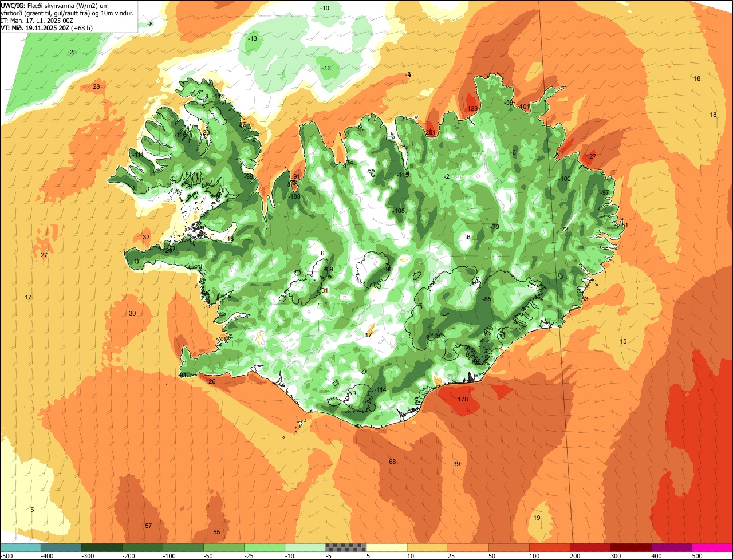733x560 pixels.
Task: Click the map value -85 on Vatnajökull
Action: coord(487,299)
